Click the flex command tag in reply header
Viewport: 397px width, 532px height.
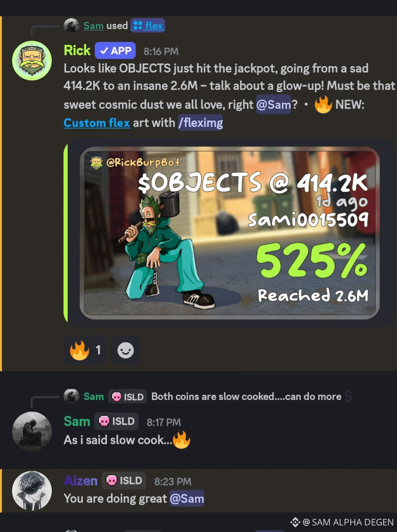point(148,26)
